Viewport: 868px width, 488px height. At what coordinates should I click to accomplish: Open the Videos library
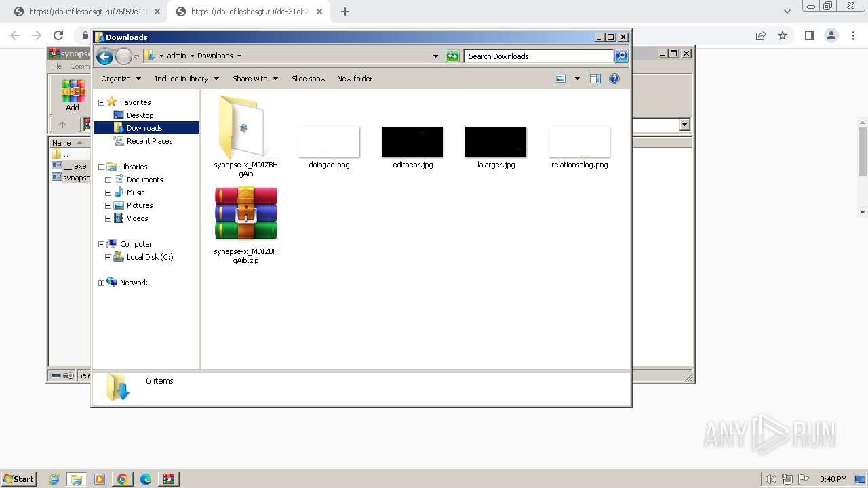pyautogui.click(x=137, y=218)
